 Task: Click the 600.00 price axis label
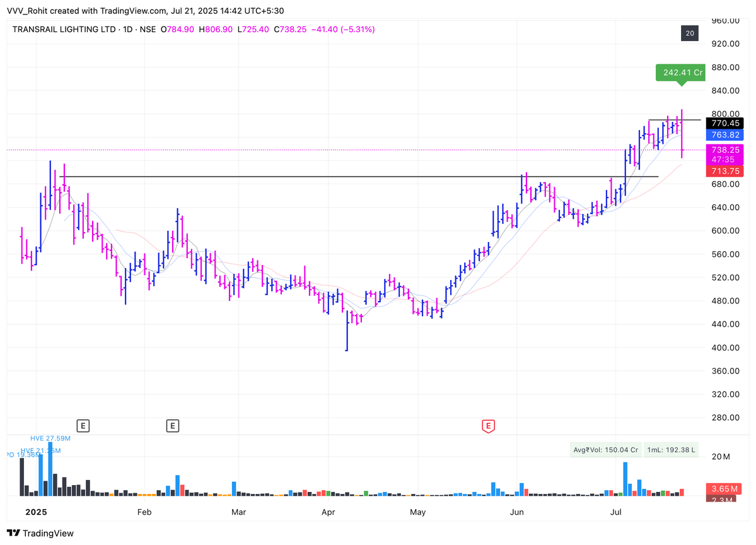(x=725, y=230)
